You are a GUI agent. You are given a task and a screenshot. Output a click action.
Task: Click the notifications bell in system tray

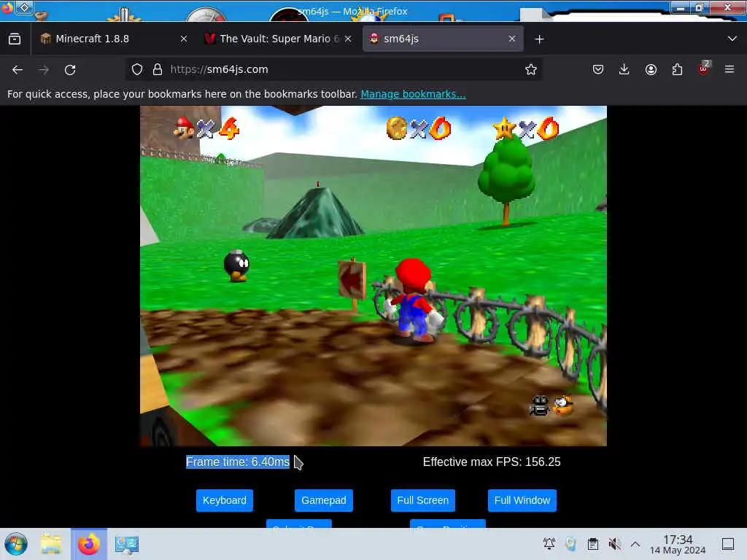coord(549,544)
